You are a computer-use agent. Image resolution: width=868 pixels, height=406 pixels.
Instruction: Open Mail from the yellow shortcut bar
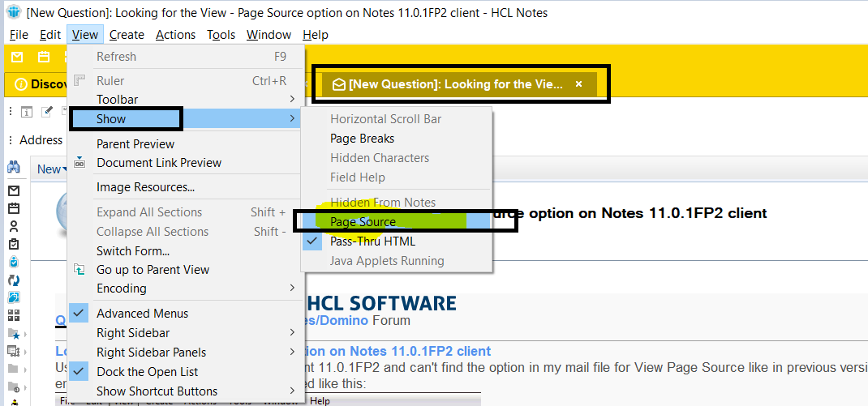coord(18,57)
